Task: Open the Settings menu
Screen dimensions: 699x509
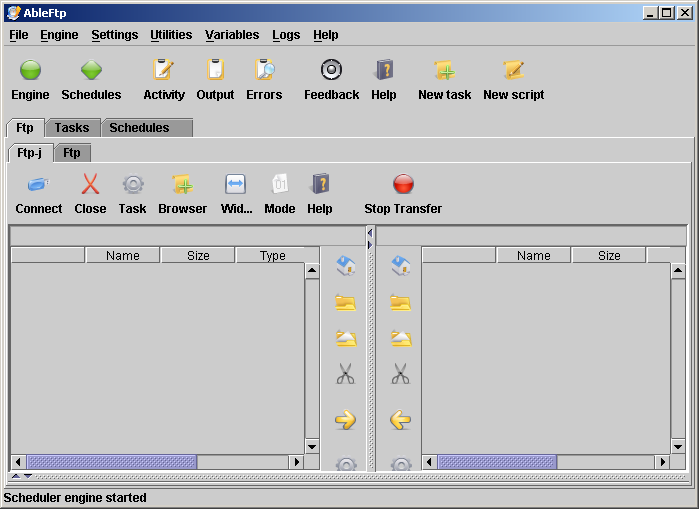Action: [115, 35]
